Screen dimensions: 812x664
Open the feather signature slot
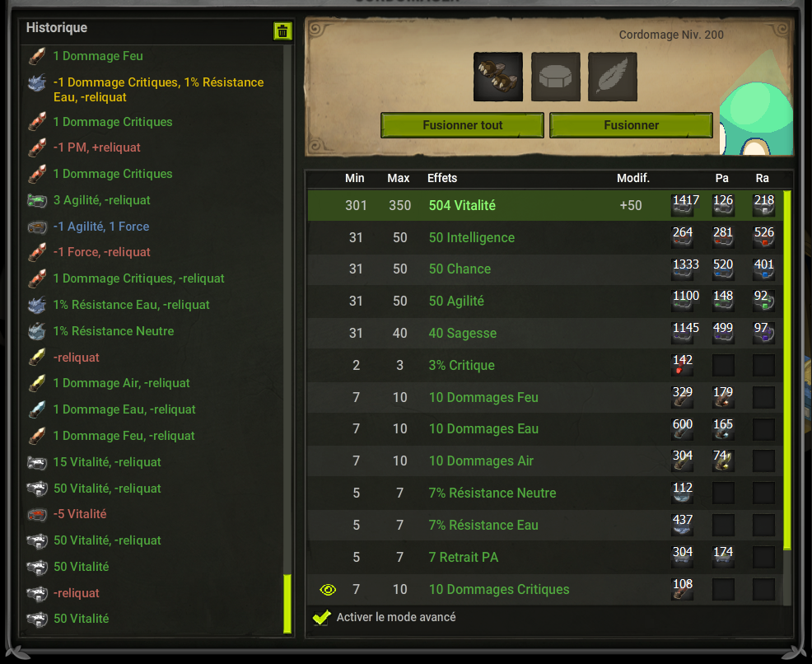612,77
